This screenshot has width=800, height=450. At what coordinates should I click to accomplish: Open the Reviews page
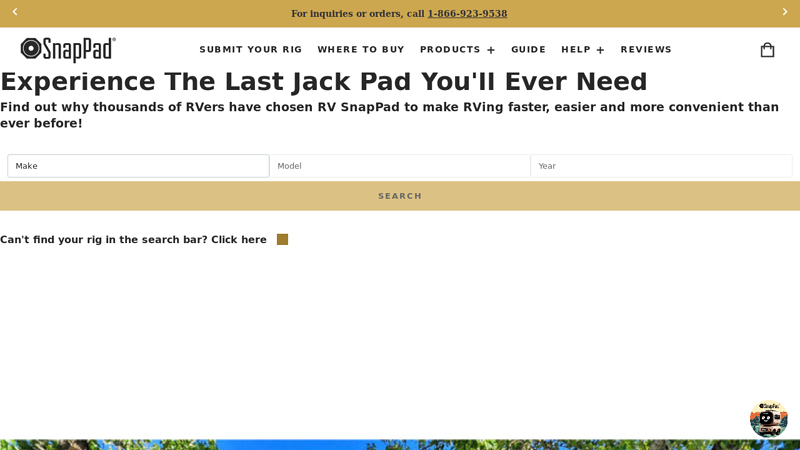(x=646, y=49)
